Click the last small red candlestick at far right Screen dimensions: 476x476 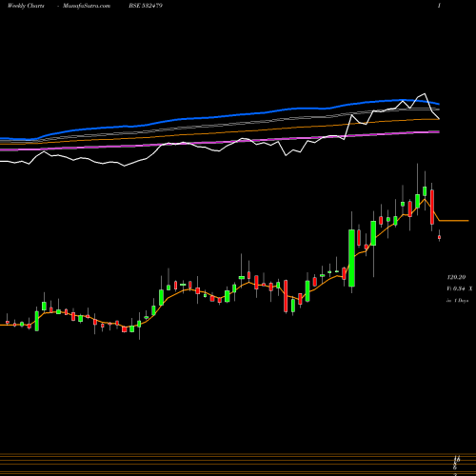439,237
